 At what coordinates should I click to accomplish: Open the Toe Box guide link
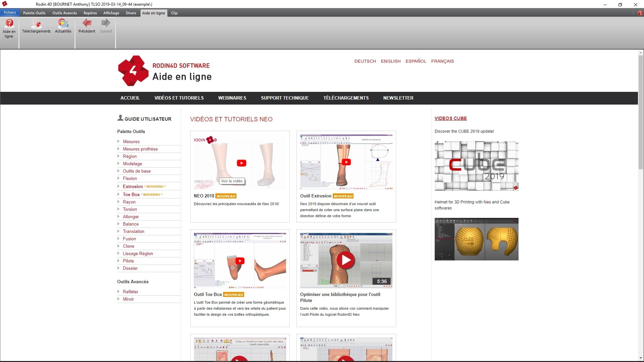click(x=131, y=194)
